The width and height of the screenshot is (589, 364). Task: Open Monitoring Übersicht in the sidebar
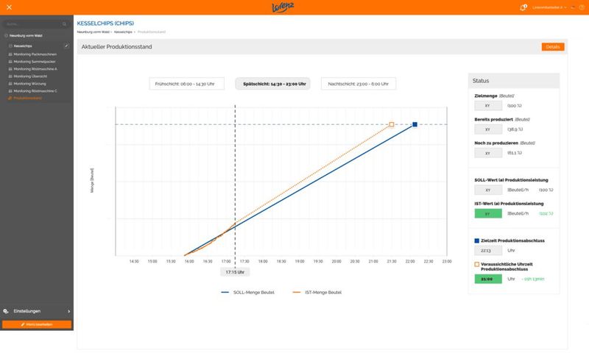click(30, 76)
